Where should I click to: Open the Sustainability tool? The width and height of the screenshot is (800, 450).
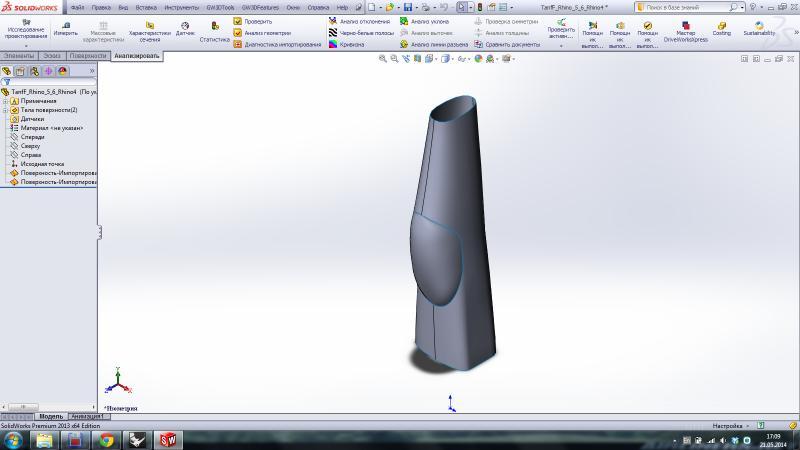758,27
